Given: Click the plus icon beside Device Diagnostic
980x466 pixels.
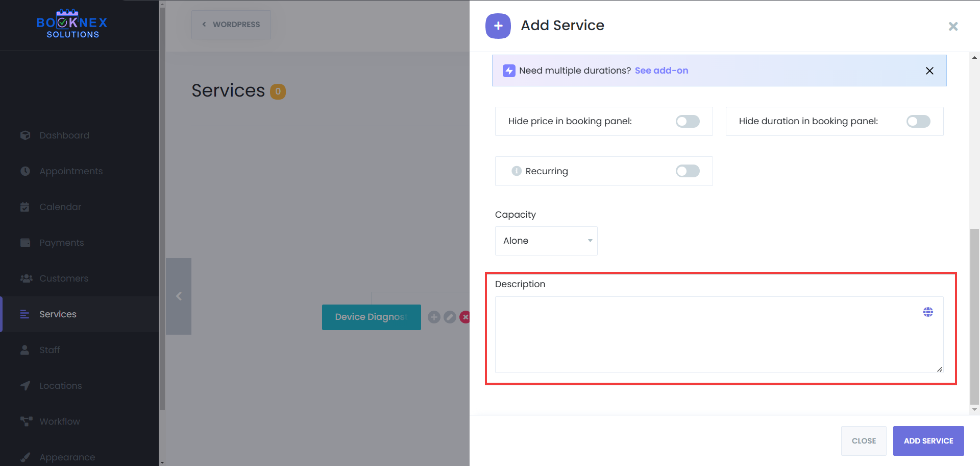Looking at the screenshot, I should coord(434,317).
